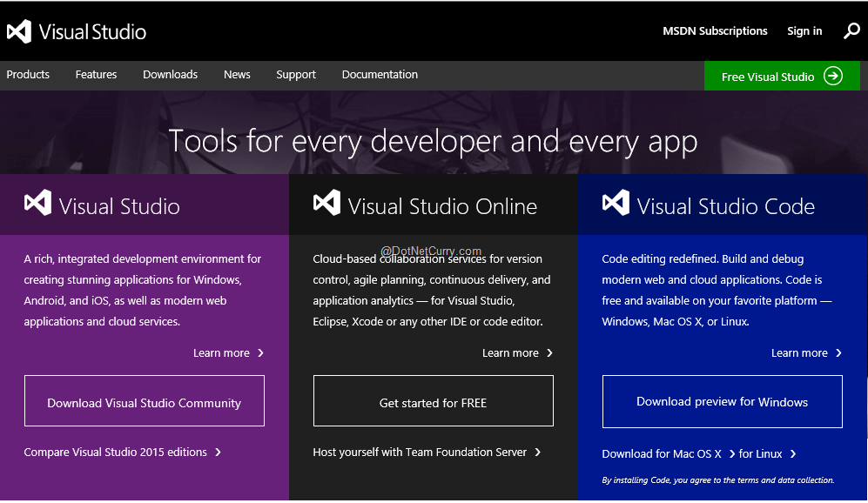Open Documentation from the navigation bar

pos(380,75)
